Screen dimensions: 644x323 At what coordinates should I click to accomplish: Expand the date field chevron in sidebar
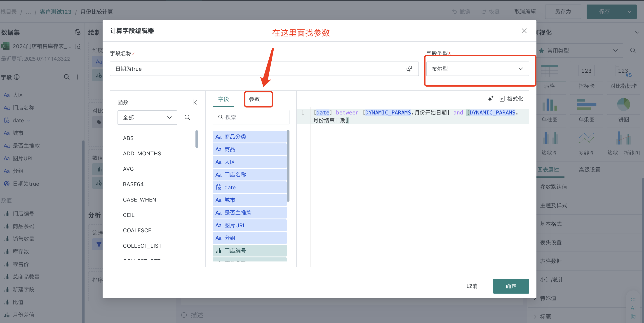coord(28,120)
